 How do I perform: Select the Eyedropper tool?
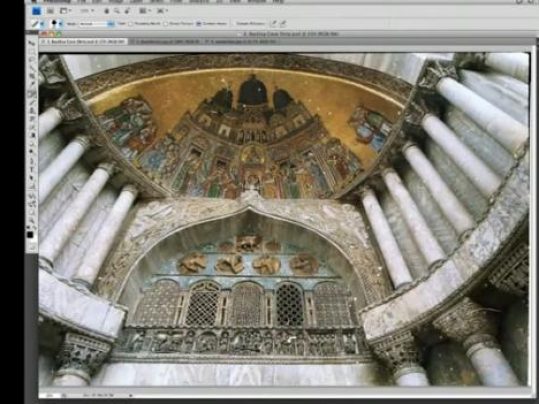click(32, 84)
